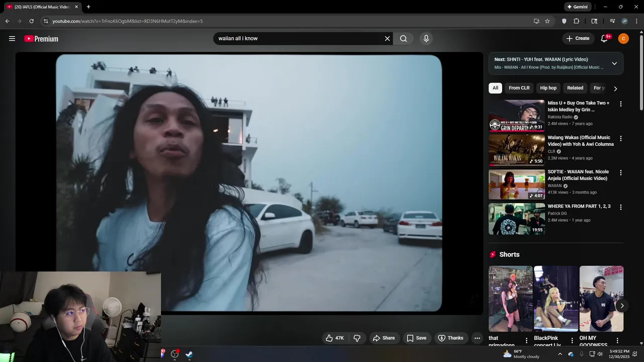Open the Miss U medley thumbnail

click(517, 116)
